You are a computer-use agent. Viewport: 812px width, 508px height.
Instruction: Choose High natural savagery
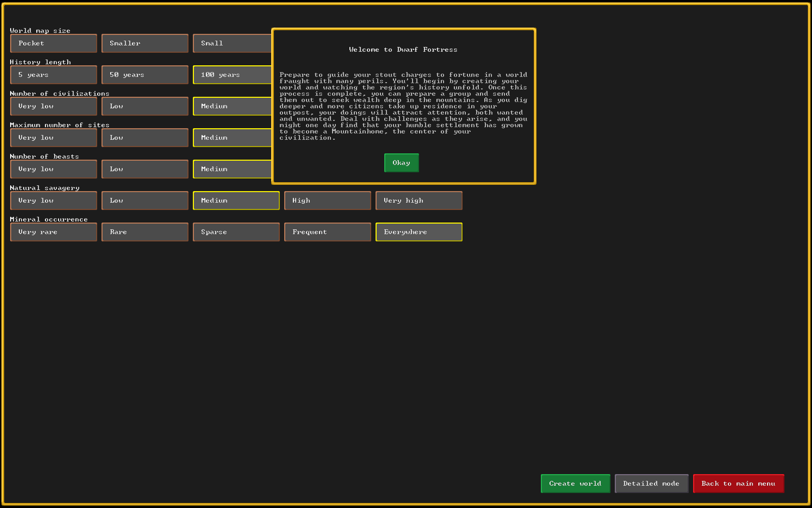click(327, 201)
